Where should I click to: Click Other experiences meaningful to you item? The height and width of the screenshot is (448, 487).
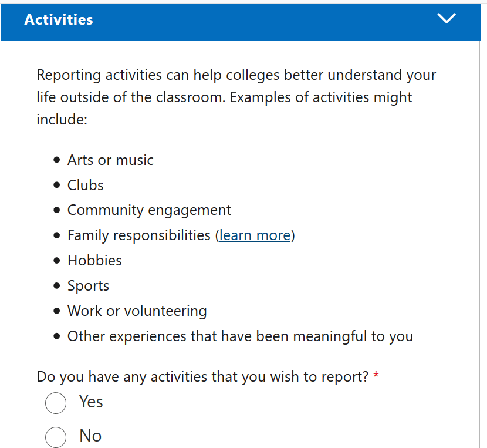241,336
